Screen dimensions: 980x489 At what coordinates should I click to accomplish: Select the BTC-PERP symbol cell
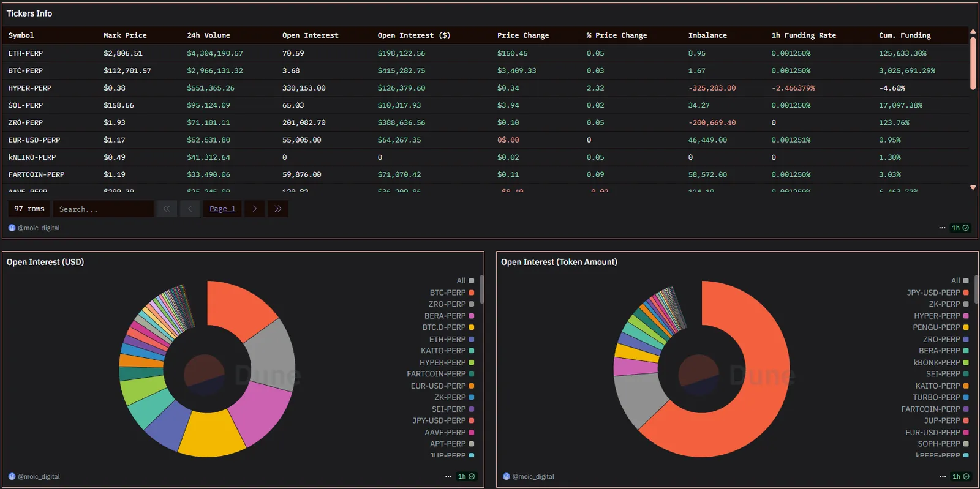26,70
